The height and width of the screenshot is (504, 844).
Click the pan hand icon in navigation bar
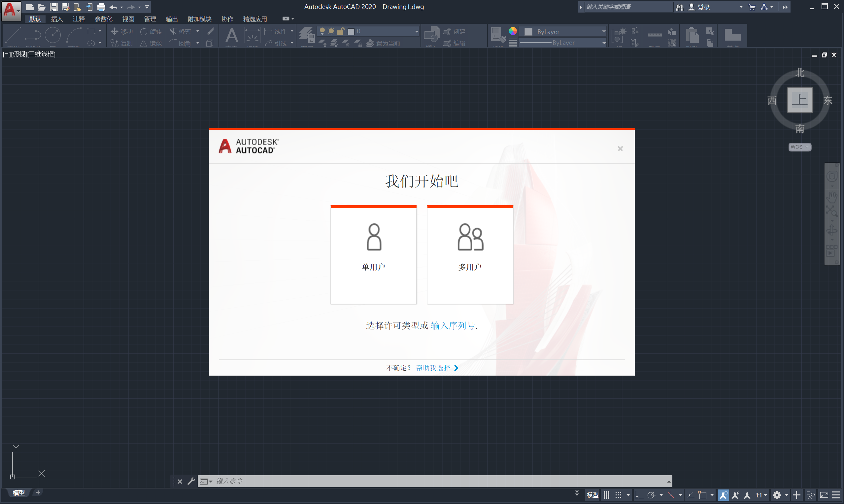[x=832, y=197]
